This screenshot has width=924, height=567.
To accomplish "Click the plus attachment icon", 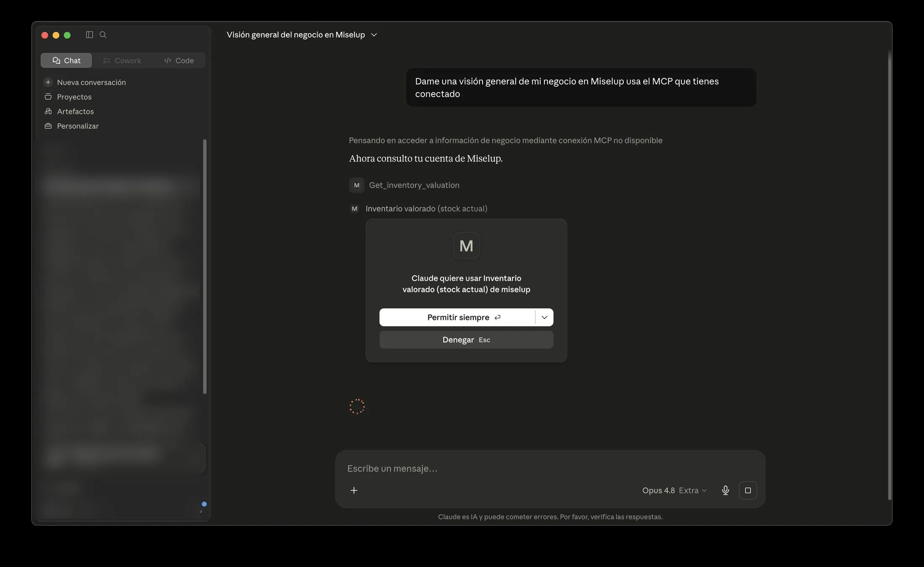I will [x=354, y=490].
